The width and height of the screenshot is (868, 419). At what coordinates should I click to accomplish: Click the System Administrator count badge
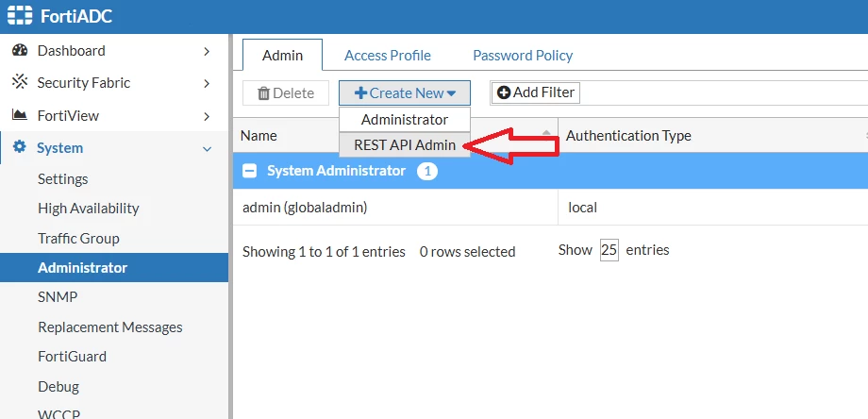click(x=427, y=171)
